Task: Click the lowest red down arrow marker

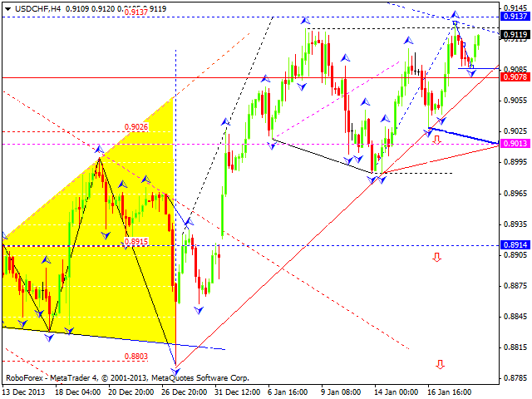Action: point(440,364)
